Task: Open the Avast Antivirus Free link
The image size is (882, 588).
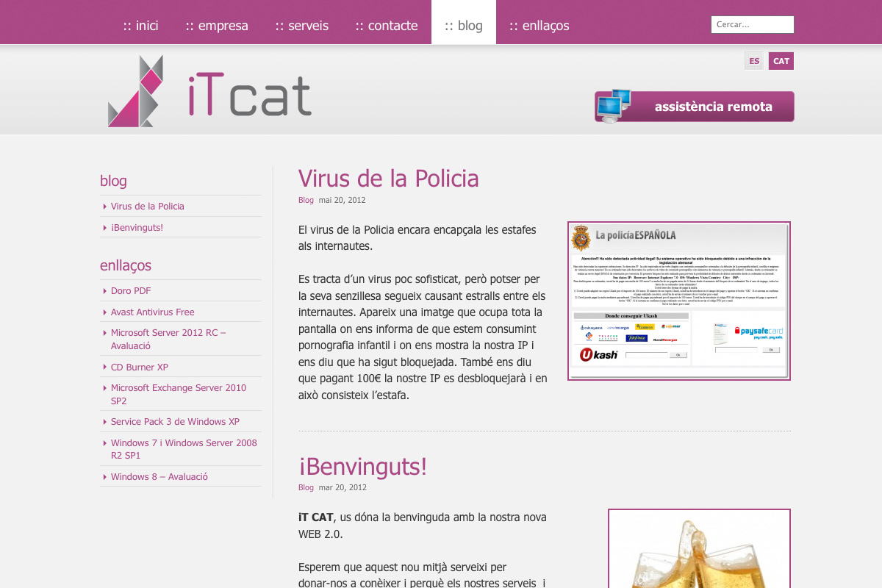Action: point(152,312)
